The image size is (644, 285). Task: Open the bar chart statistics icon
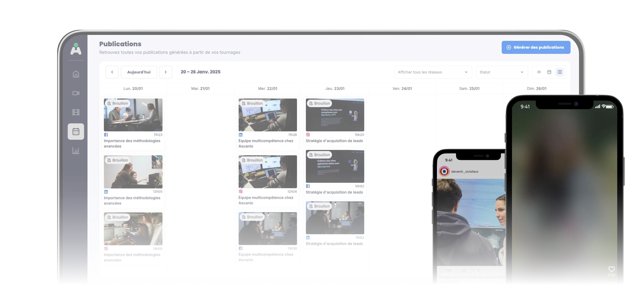(76, 151)
